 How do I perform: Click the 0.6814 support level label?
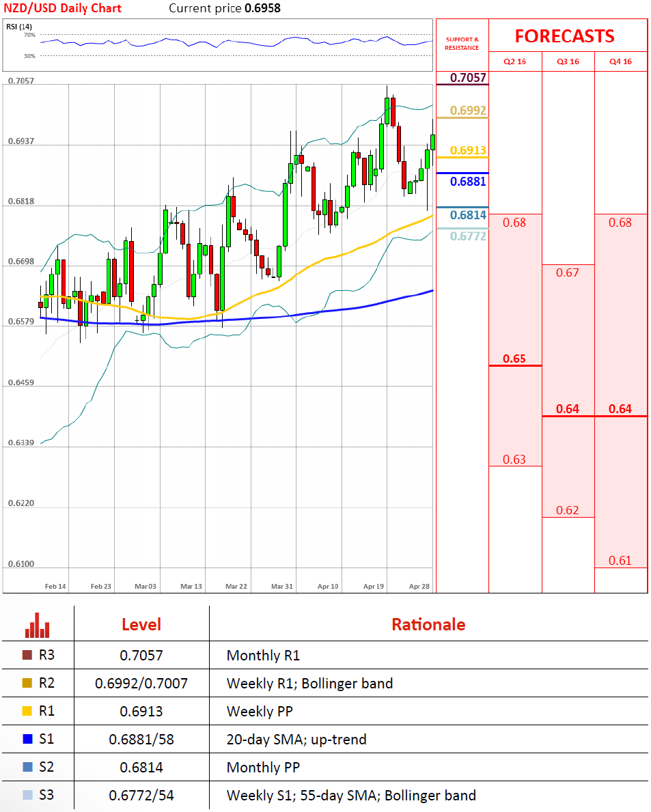(469, 215)
